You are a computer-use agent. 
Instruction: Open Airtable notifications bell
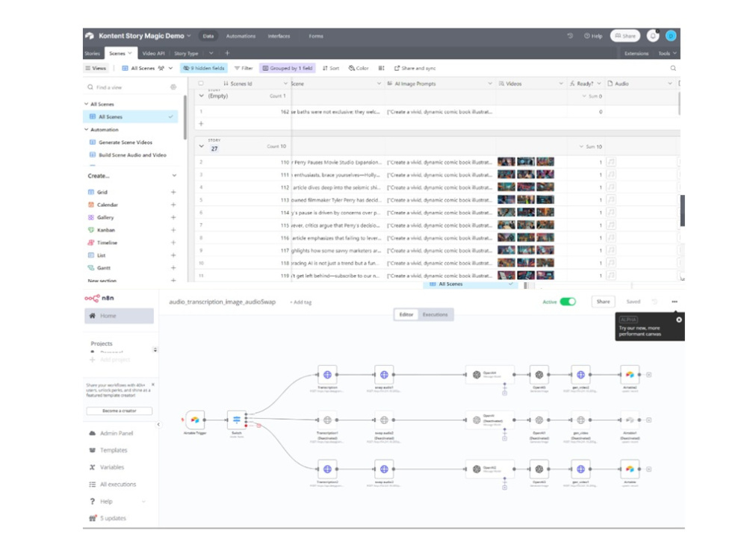653,36
